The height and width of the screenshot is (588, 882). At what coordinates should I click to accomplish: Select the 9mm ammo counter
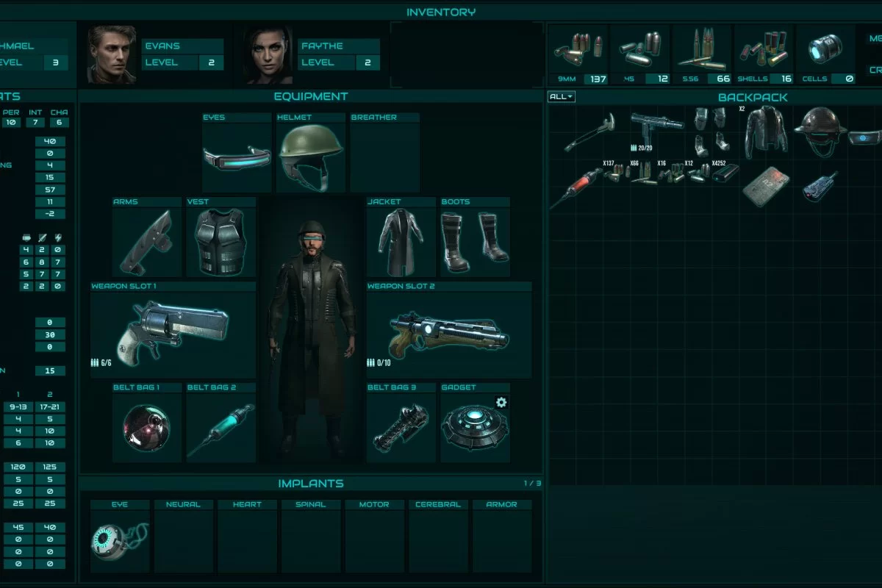click(x=578, y=56)
